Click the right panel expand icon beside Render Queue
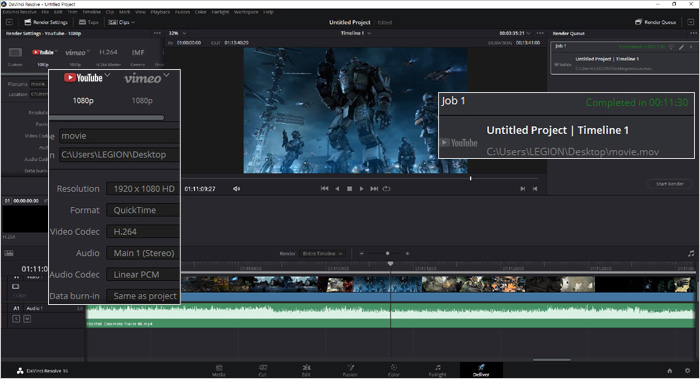Image resolution: width=700 pixels, height=379 pixels. point(691,22)
